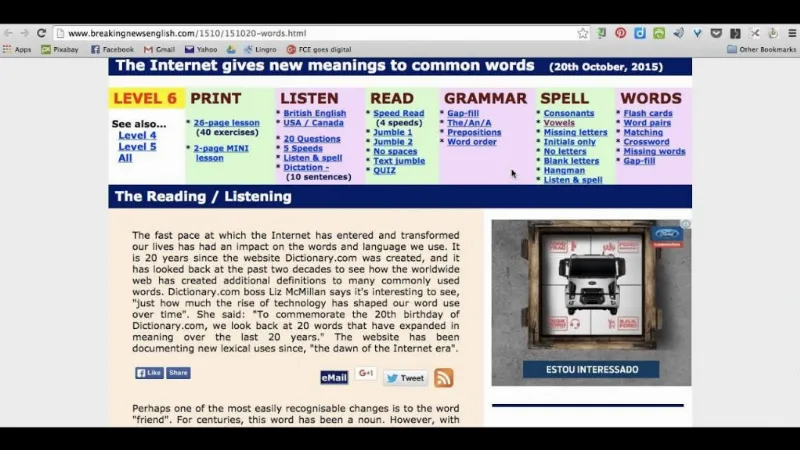Open the Yahoo bookmark

pyautogui.click(x=201, y=49)
